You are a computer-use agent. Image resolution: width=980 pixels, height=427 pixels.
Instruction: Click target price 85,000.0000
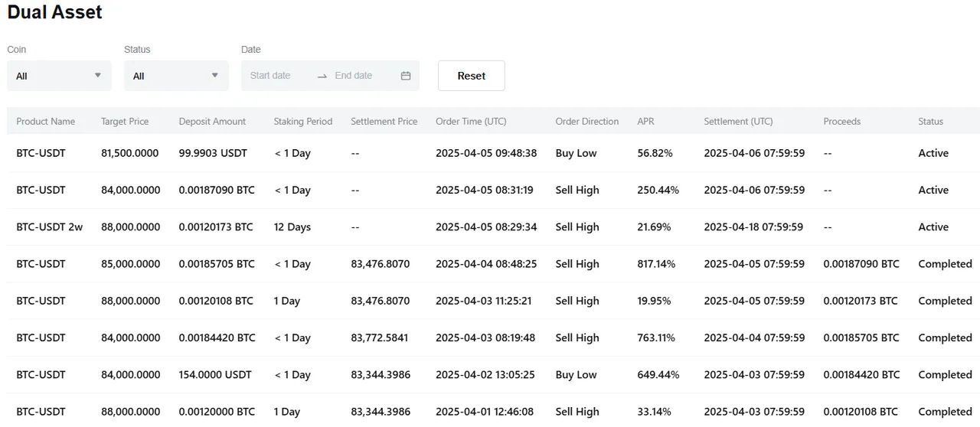click(x=131, y=264)
